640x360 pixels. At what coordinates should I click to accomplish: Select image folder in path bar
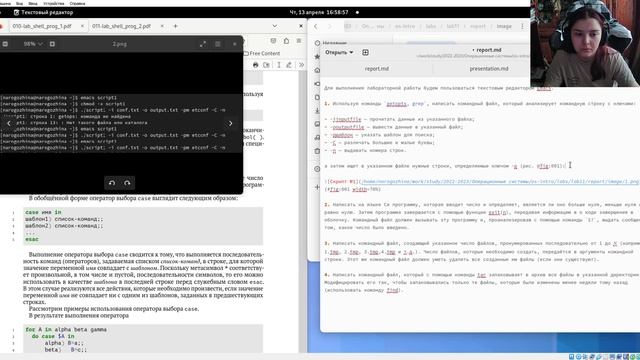click(x=504, y=27)
